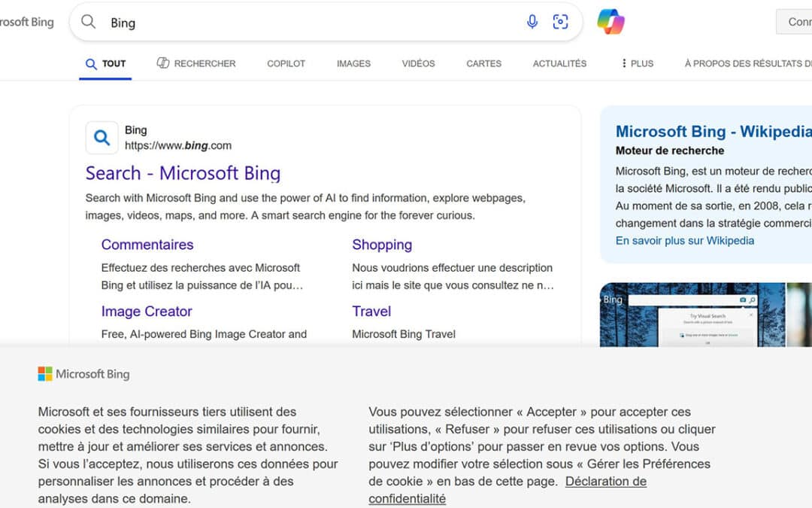Select the TOUT tab
This screenshot has width=812, height=508.
[x=106, y=64]
